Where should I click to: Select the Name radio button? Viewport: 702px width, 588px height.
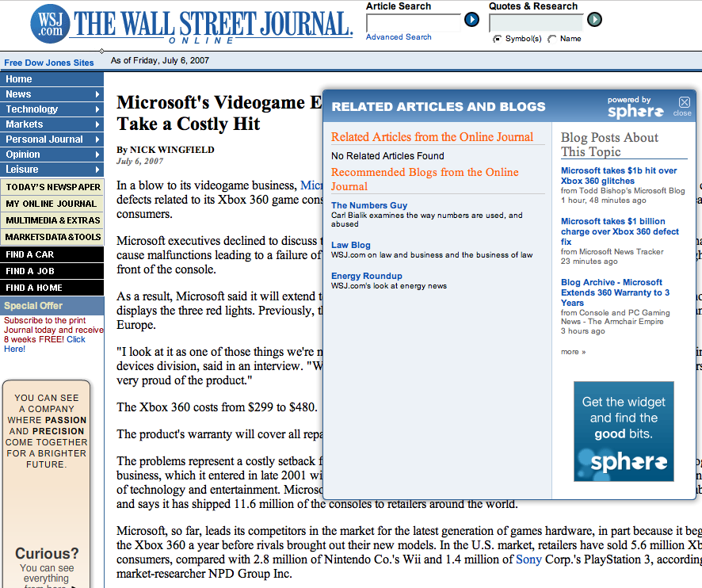(552, 39)
